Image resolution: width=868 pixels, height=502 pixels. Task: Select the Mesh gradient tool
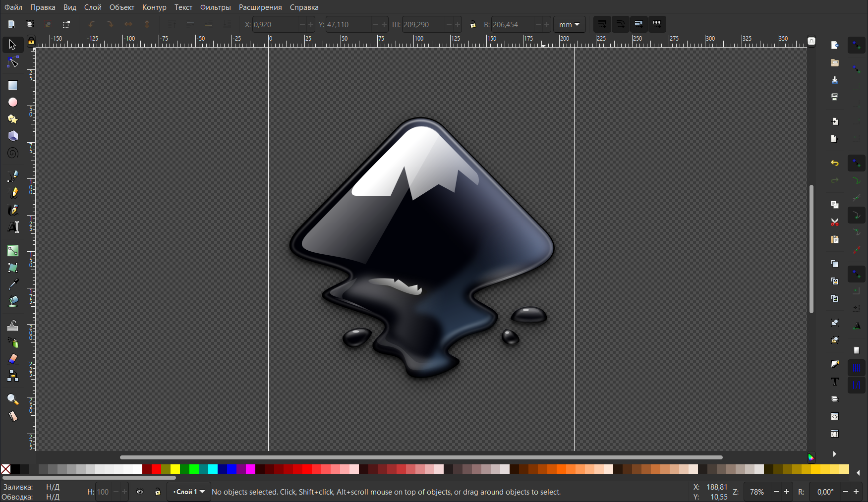[x=13, y=268]
